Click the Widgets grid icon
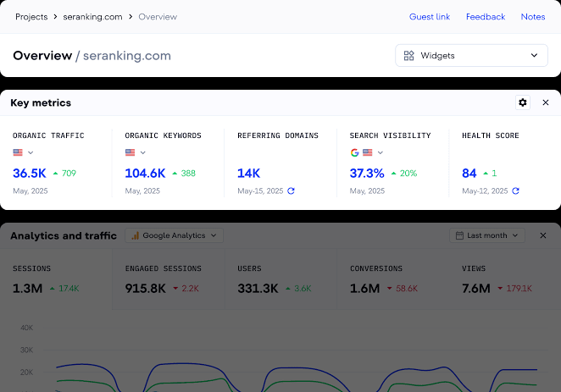This screenshot has width=561, height=392. 409,55
